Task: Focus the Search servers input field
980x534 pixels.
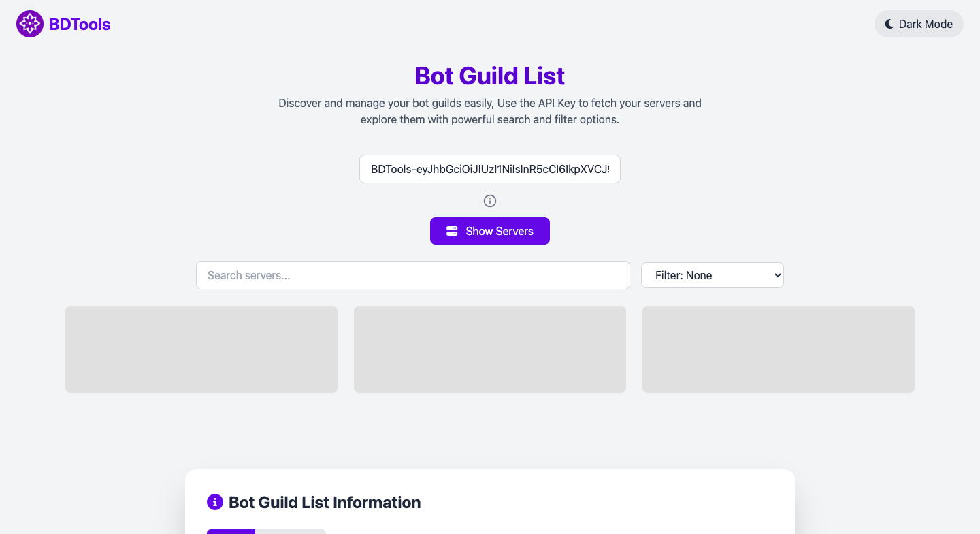Action: pyautogui.click(x=413, y=275)
